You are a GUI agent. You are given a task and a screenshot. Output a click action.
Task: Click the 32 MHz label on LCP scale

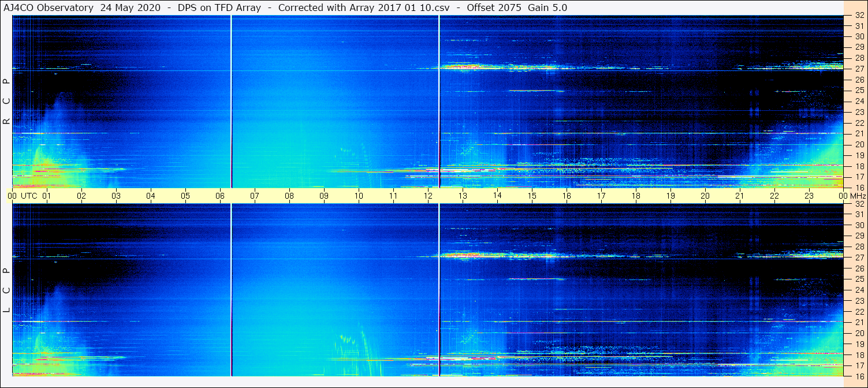(859, 204)
